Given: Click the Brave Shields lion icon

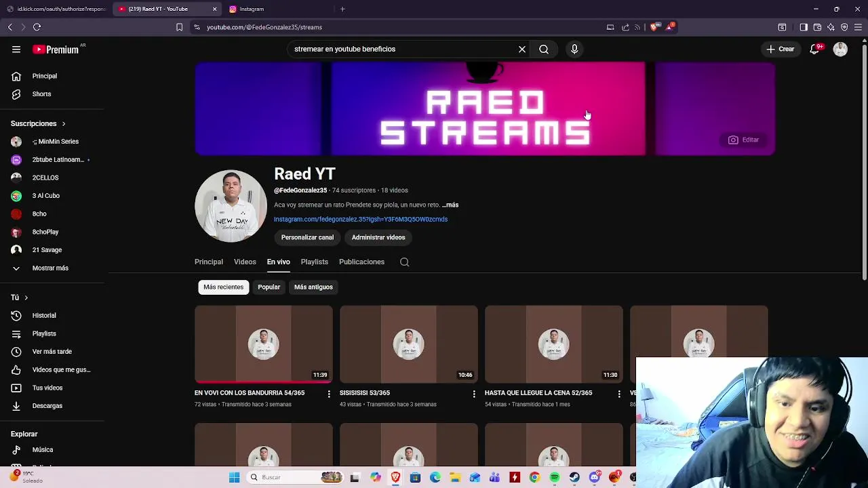Looking at the screenshot, I should tap(654, 27).
